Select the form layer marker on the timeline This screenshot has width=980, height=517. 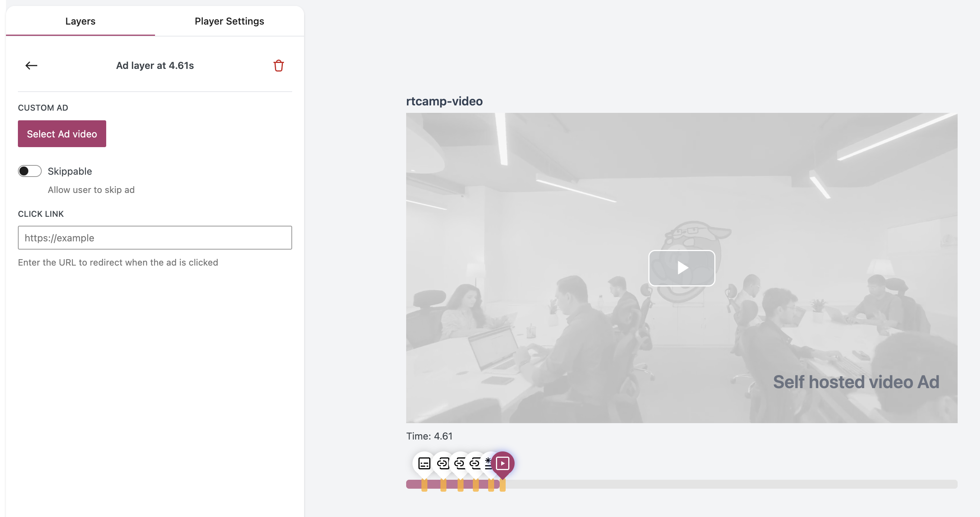coord(424,463)
